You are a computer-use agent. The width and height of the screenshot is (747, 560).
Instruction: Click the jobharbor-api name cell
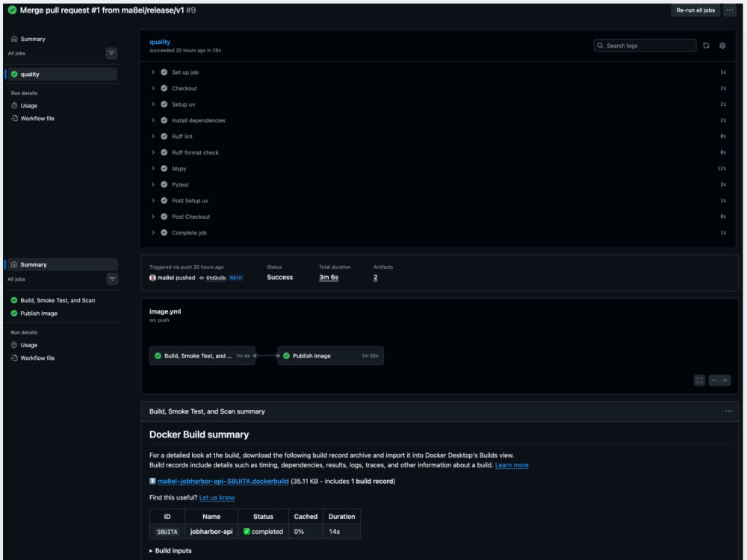point(211,532)
